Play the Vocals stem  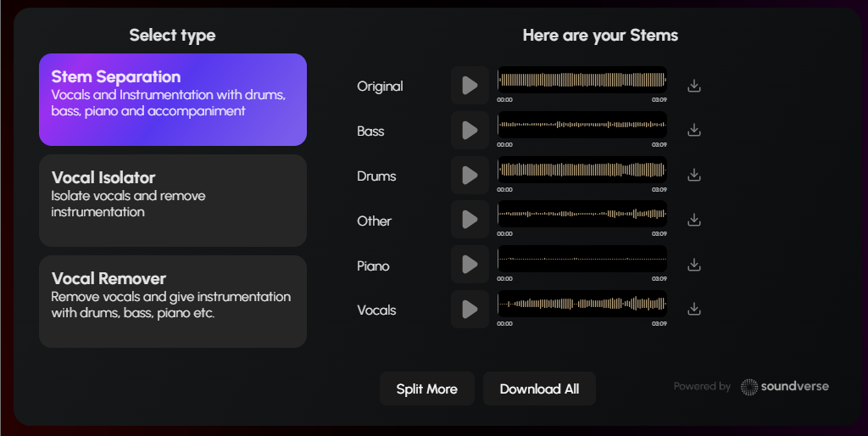click(x=470, y=309)
